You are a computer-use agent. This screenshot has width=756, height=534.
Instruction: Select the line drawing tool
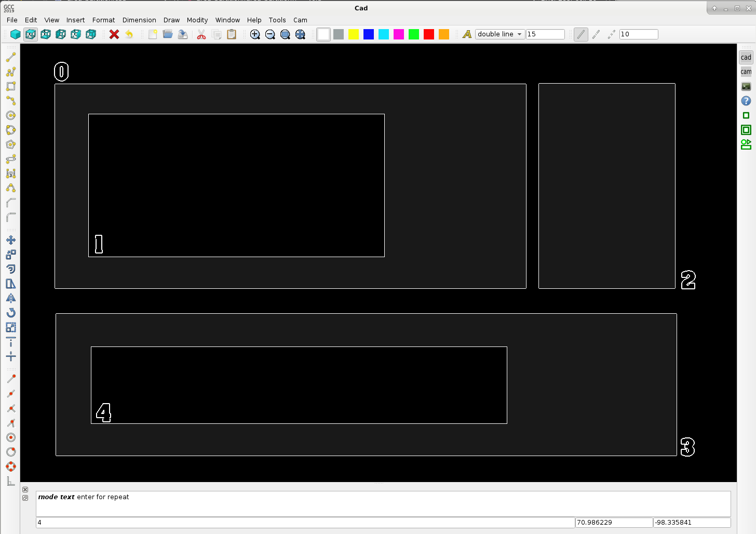11,57
